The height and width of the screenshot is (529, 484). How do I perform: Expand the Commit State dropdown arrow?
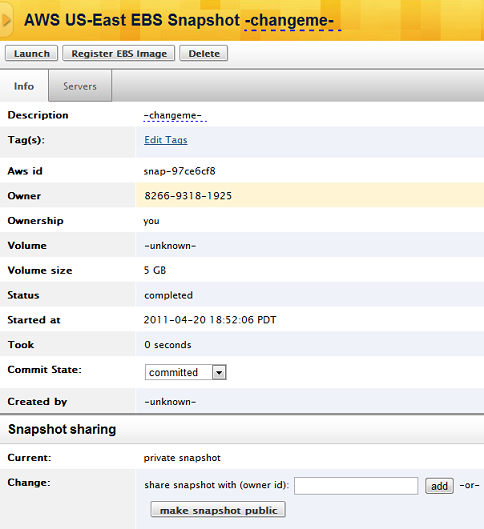tap(219, 372)
